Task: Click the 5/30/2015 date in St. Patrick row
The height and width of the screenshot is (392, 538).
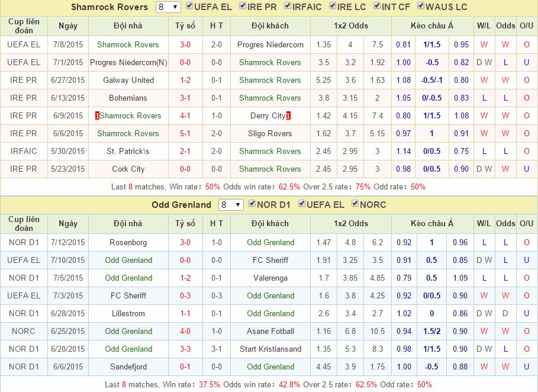Action: pyautogui.click(x=68, y=152)
